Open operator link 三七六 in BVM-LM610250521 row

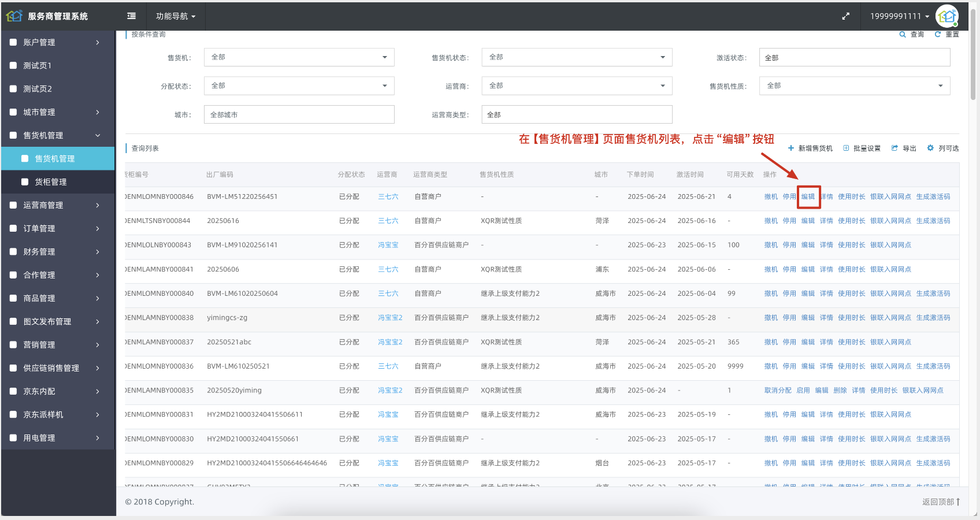click(388, 366)
